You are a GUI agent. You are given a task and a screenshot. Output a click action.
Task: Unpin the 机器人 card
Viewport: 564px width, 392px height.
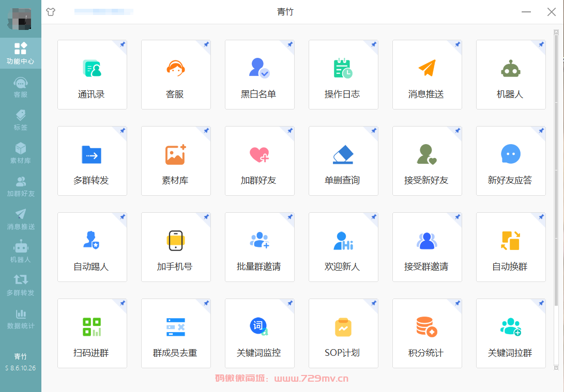(541, 45)
